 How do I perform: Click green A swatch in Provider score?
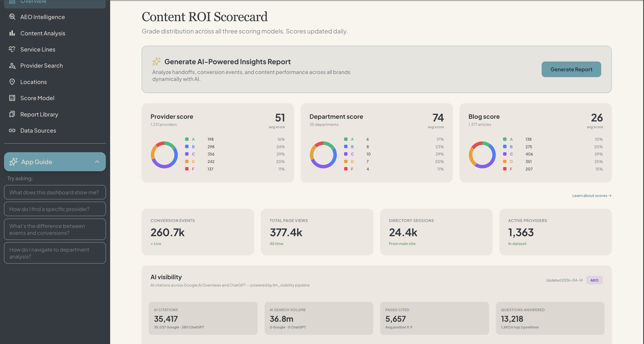(x=187, y=139)
